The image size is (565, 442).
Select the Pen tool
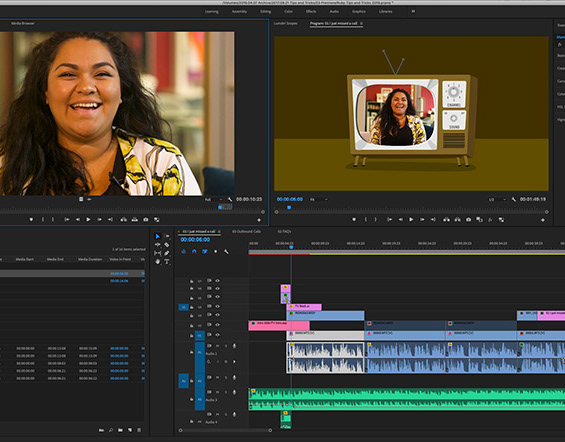pos(167,253)
